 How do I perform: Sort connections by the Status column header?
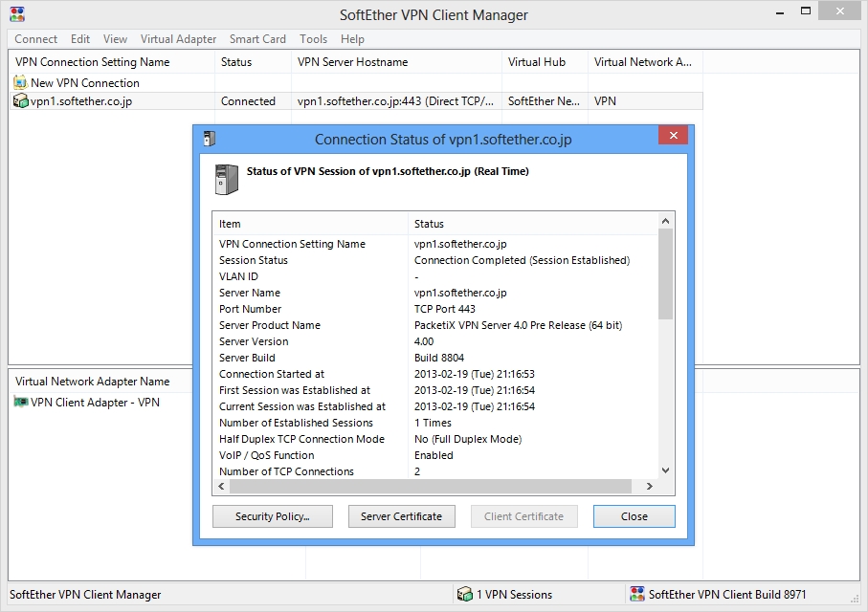[x=236, y=61]
